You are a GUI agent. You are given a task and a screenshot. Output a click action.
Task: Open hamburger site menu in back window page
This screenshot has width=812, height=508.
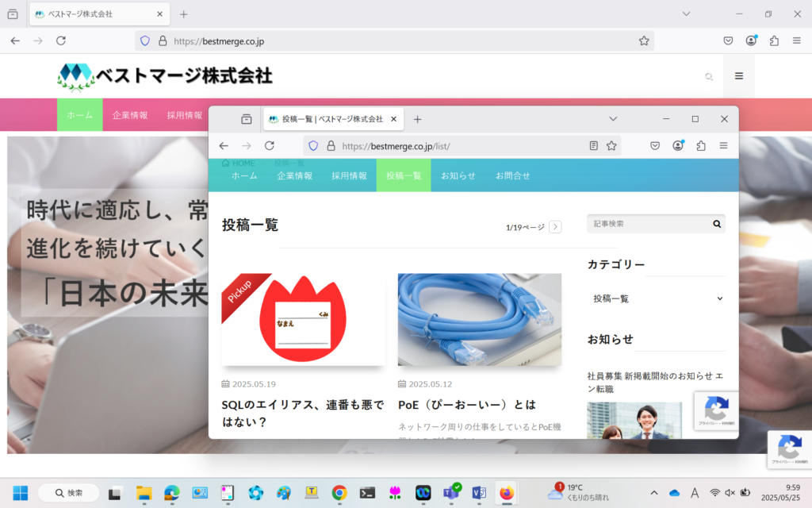click(739, 76)
